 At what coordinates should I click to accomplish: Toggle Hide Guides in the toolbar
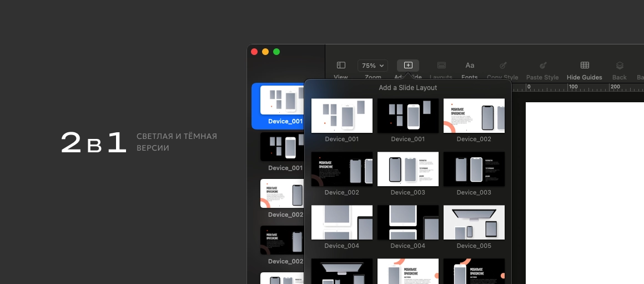pos(585,66)
